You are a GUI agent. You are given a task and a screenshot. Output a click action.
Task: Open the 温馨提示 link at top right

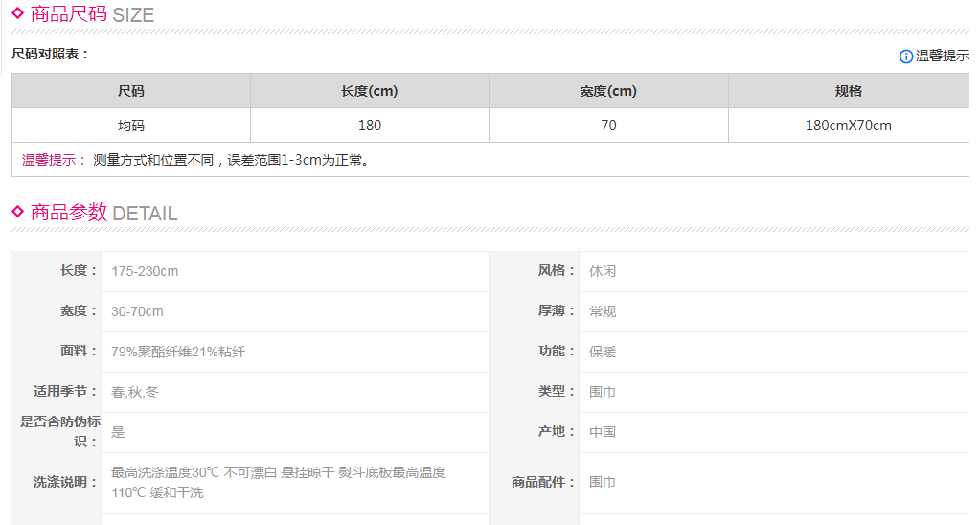(942, 56)
